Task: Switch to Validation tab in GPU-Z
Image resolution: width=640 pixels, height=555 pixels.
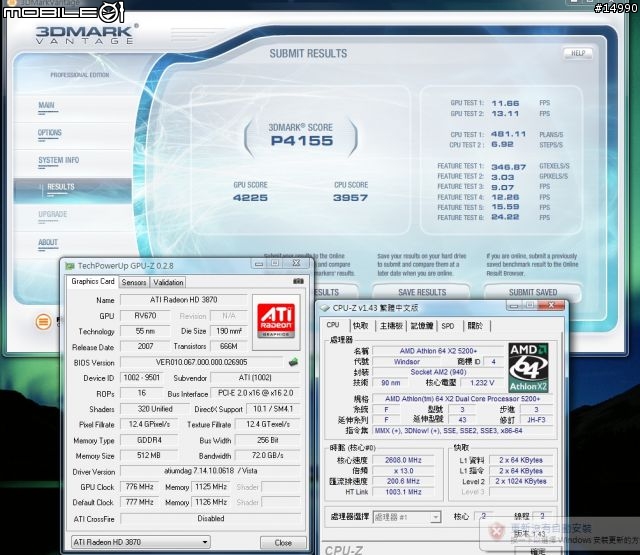Action: tap(168, 282)
